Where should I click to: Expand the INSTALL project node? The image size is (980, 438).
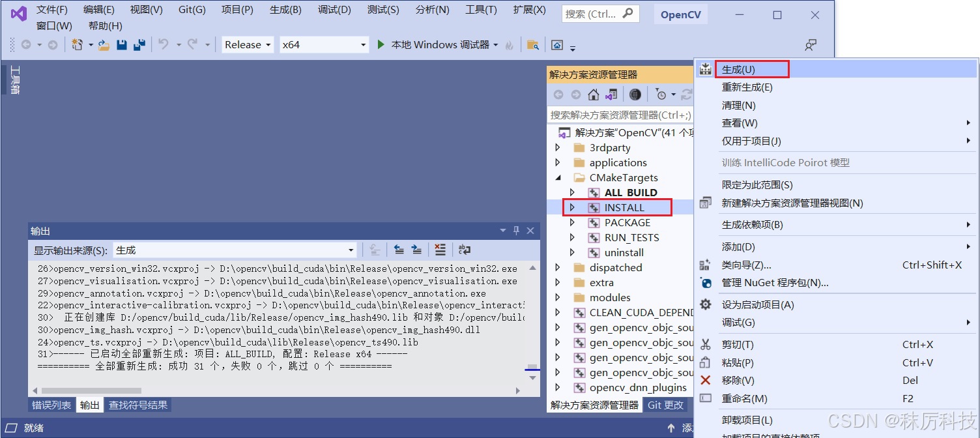coord(572,207)
